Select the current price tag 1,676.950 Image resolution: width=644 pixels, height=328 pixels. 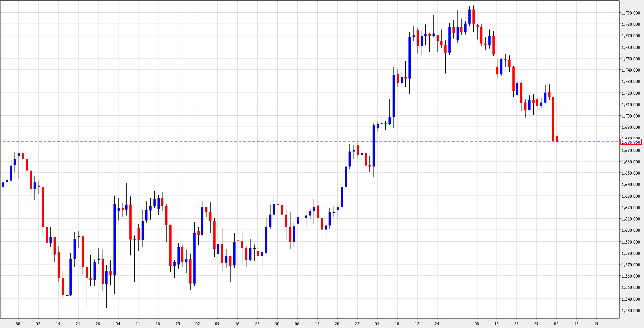pyautogui.click(x=631, y=142)
